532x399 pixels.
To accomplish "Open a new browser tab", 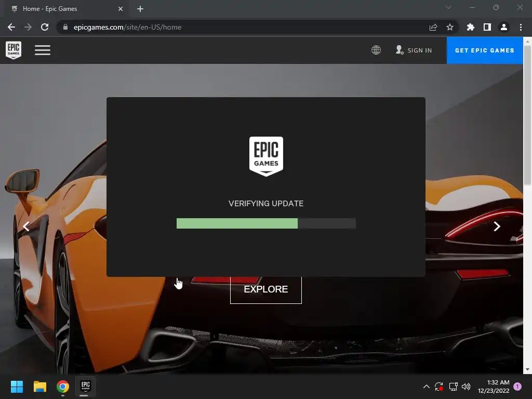I will click(140, 9).
